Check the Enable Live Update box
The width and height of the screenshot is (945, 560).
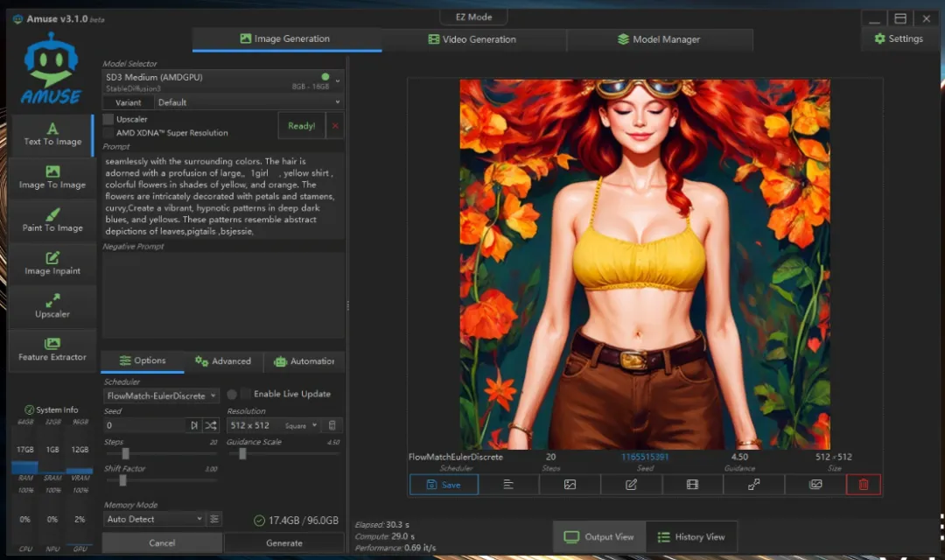tap(246, 394)
